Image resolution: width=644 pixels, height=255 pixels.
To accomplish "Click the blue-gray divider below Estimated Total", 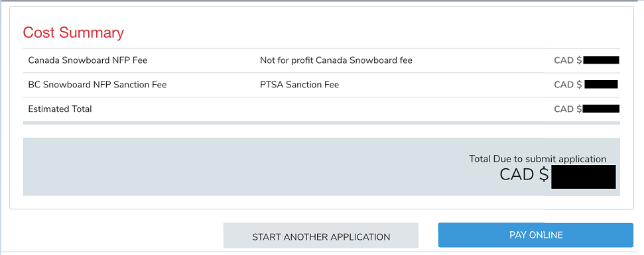I will (322, 123).
